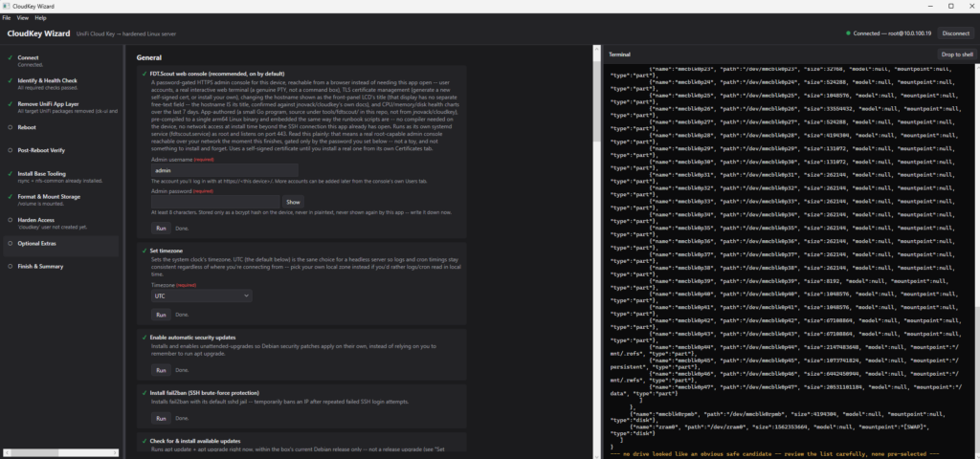Image resolution: width=980 pixels, height=459 pixels.
Task: Go to the Remove UniFi App Layer step
Action: [61, 107]
